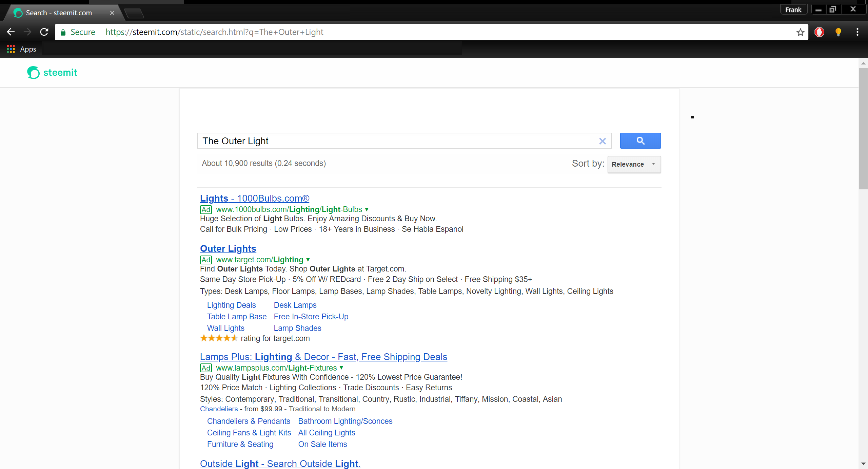Open the Bathroom Lighting/Sconces sitelink
The width and height of the screenshot is (868, 469).
(345, 421)
